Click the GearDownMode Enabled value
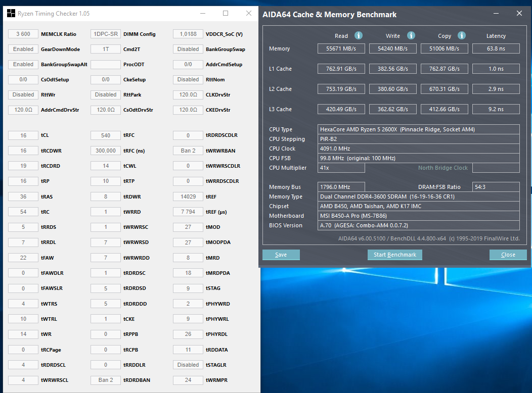The width and height of the screenshot is (532, 393). 23,49
